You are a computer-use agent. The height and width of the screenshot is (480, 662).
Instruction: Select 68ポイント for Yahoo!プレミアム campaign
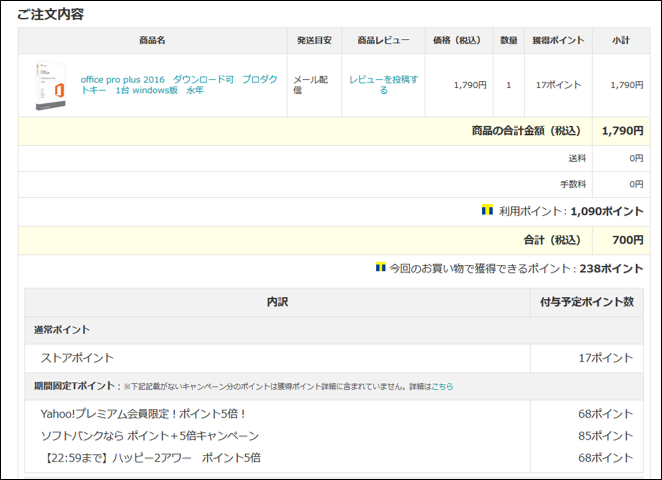click(605, 414)
